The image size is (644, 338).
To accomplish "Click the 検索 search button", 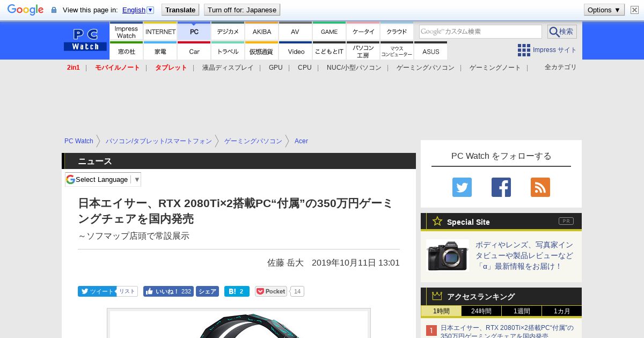I will click(562, 32).
